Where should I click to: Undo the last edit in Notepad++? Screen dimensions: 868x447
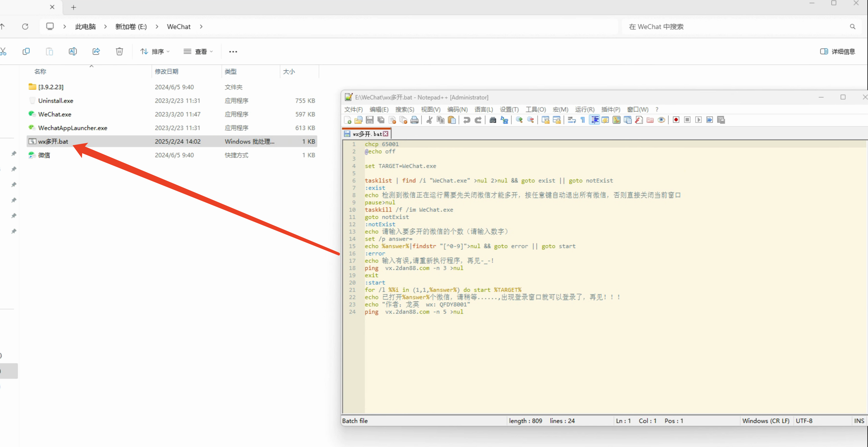[467, 120]
